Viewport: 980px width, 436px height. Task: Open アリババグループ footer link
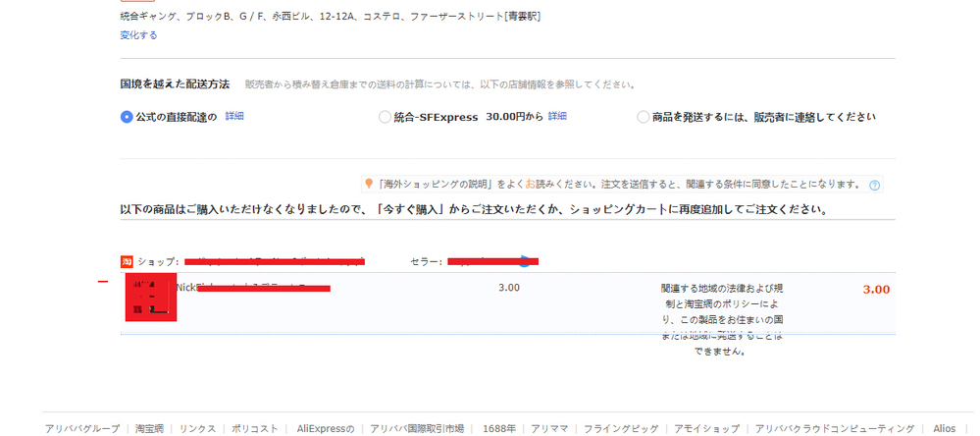pos(81,428)
